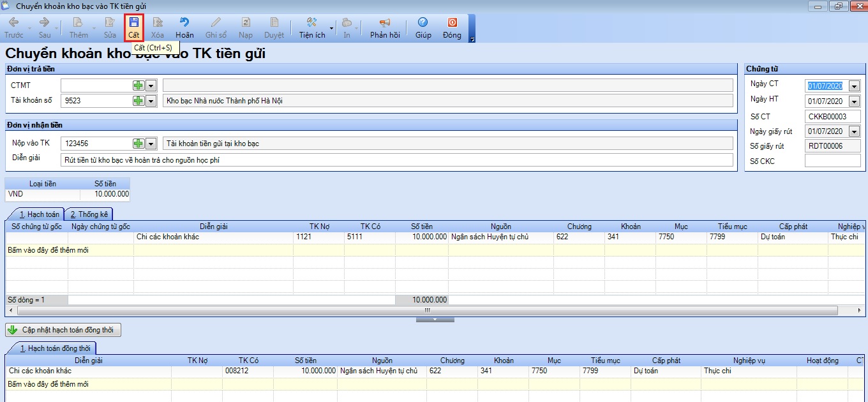Expand the CTMT dropdown list
The height and width of the screenshot is (402, 868).
(151, 86)
